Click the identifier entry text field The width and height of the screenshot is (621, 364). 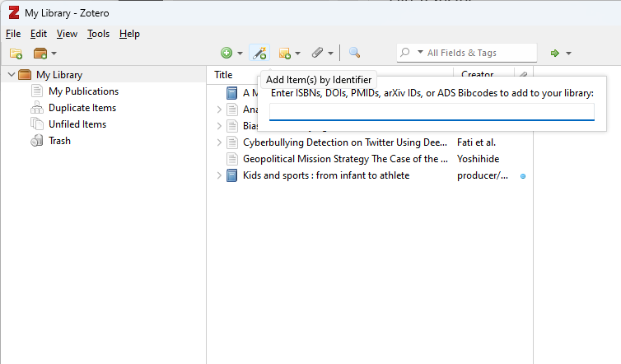431,111
